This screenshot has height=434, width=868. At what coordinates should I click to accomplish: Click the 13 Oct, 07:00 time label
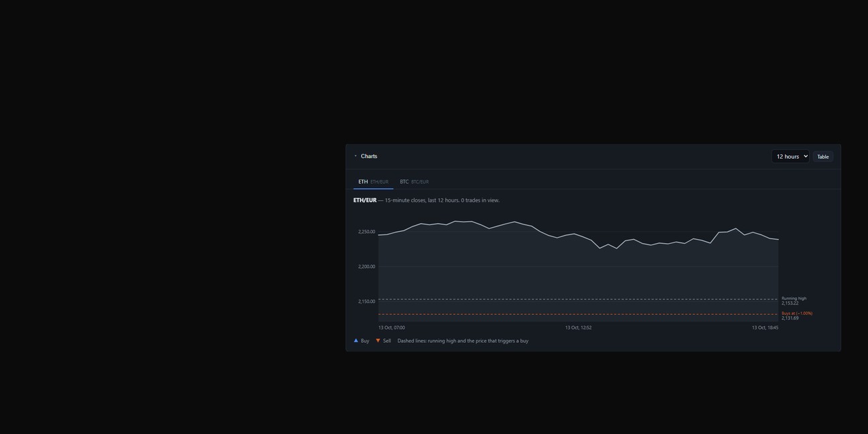[x=392, y=328]
